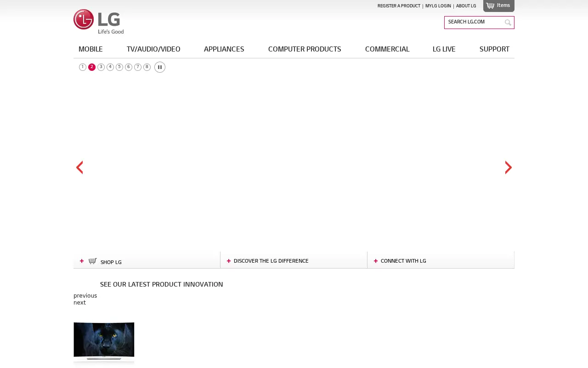Go to previous slide with left arrow
The width and height of the screenshot is (588, 368).
[79, 167]
